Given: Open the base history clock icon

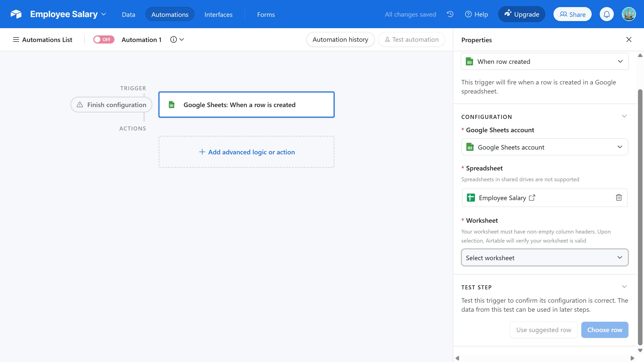Looking at the screenshot, I should (x=450, y=14).
